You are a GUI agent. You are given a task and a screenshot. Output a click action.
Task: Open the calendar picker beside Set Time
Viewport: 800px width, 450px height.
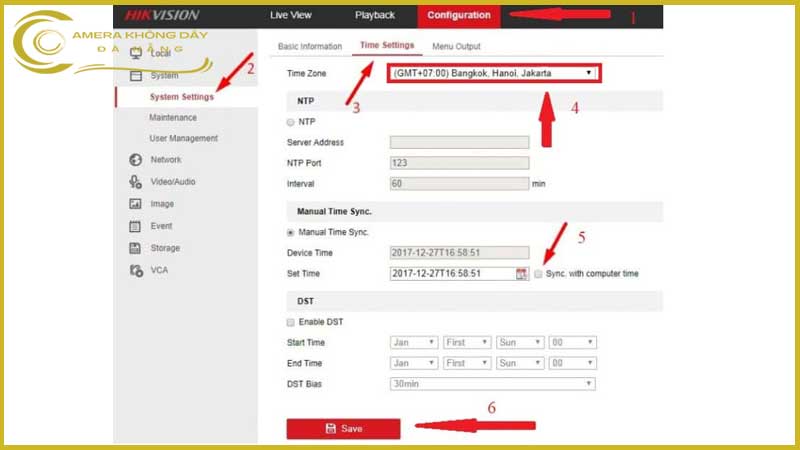521,274
